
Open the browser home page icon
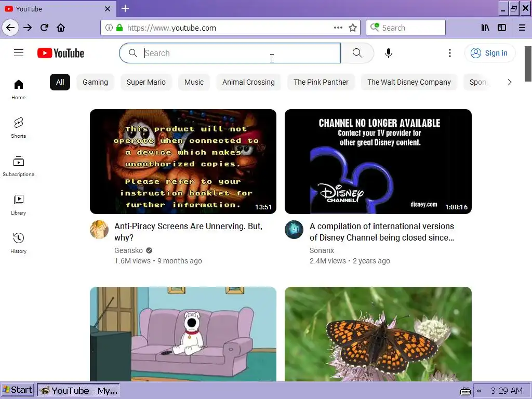coord(61,28)
